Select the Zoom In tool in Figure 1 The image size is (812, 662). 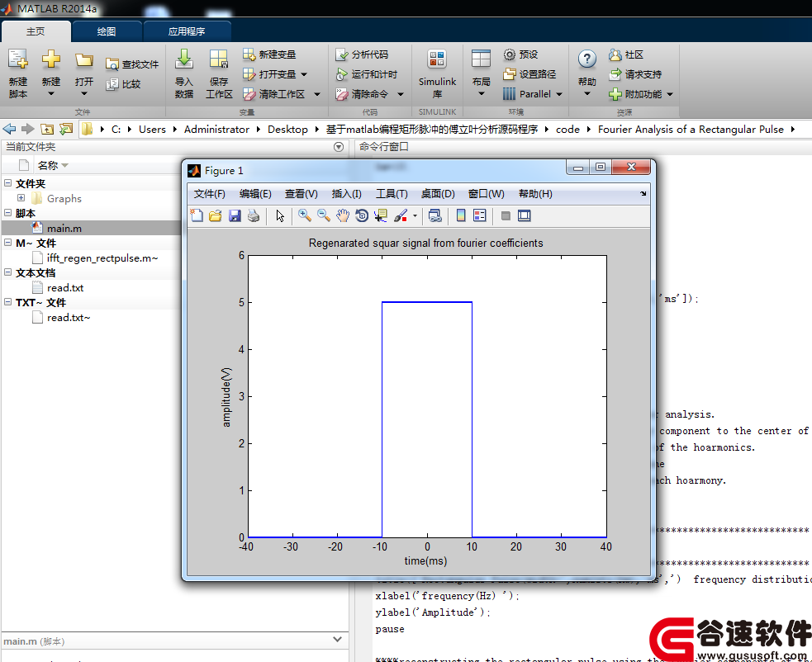[x=305, y=215]
